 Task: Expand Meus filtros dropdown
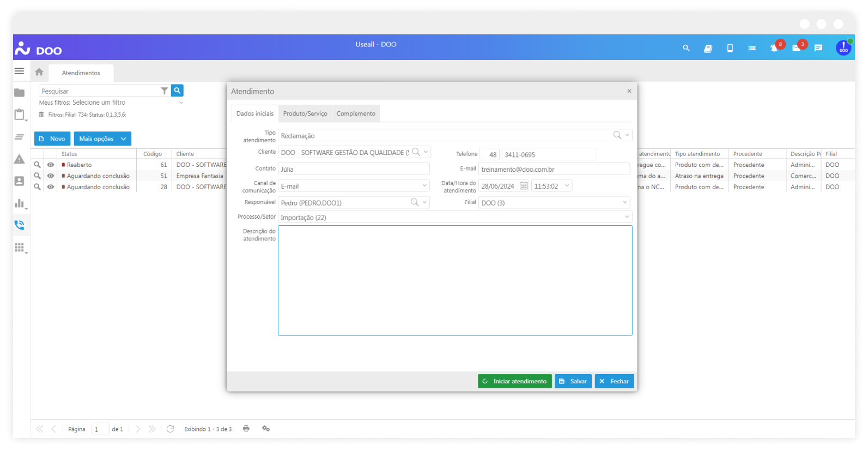[181, 103]
